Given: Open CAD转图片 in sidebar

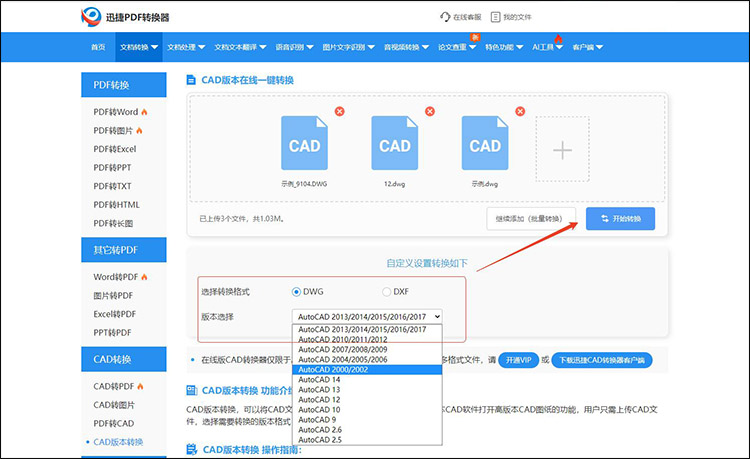Looking at the screenshot, I should [x=114, y=405].
